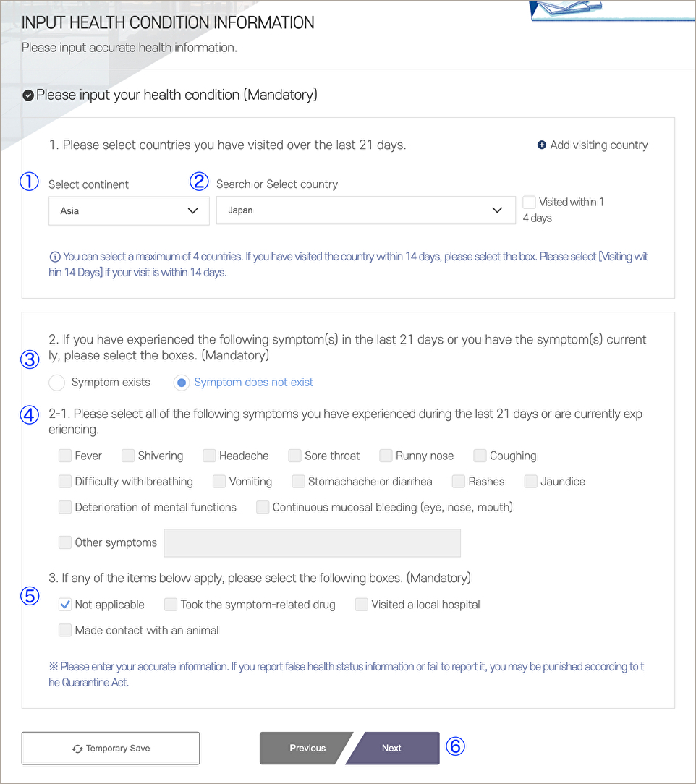Click the Next button
696x784 pixels.
[393, 748]
